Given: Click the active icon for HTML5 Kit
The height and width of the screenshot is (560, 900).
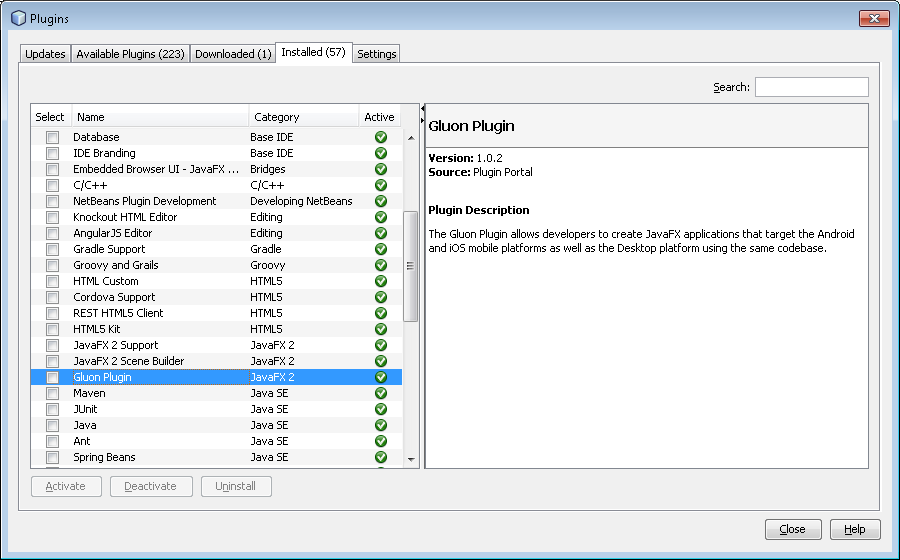Looking at the screenshot, I should (x=381, y=329).
